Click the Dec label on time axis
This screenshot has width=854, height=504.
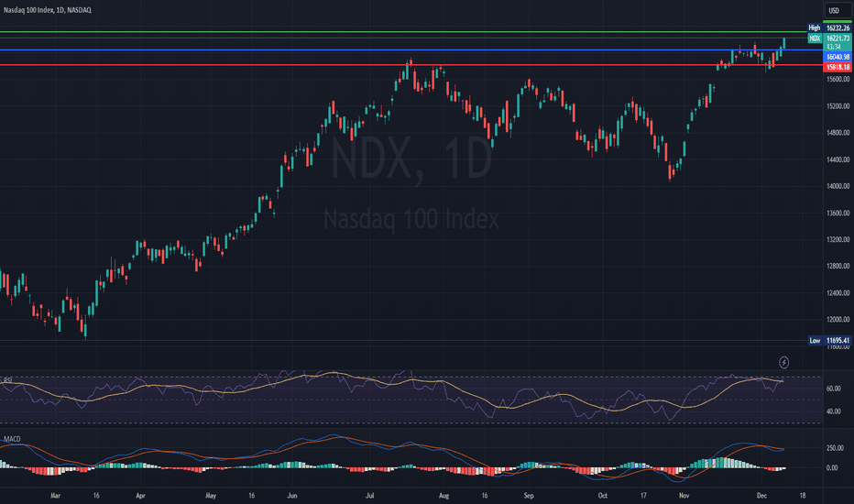[761, 496]
